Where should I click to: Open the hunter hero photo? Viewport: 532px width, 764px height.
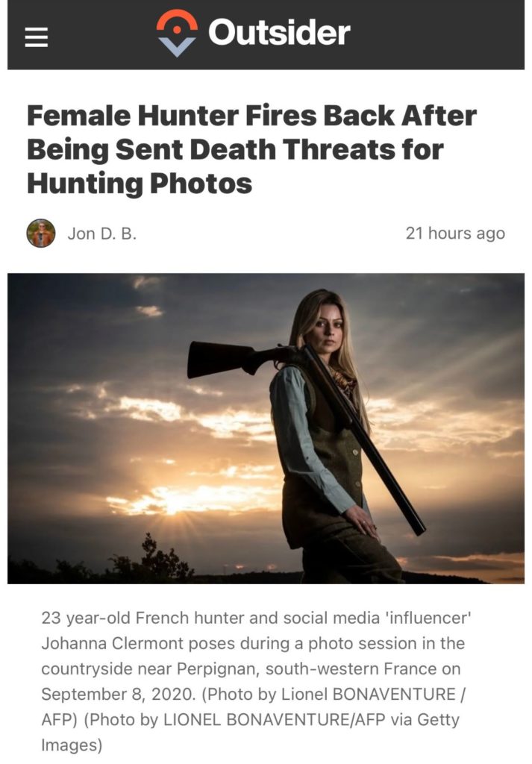coord(266,428)
